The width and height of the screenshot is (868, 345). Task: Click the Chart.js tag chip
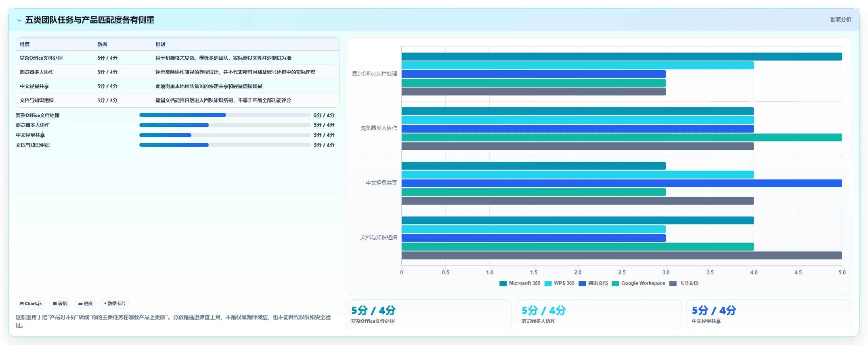pos(31,303)
